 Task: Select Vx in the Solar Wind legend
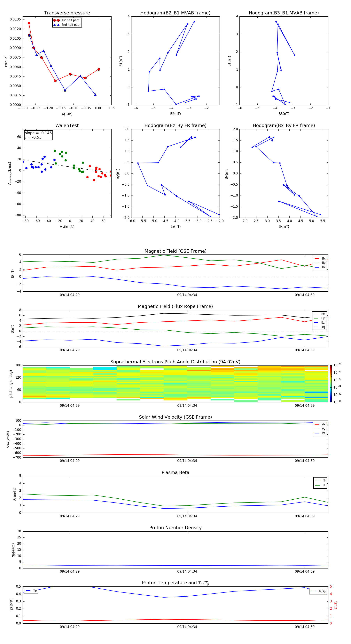point(320,424)
